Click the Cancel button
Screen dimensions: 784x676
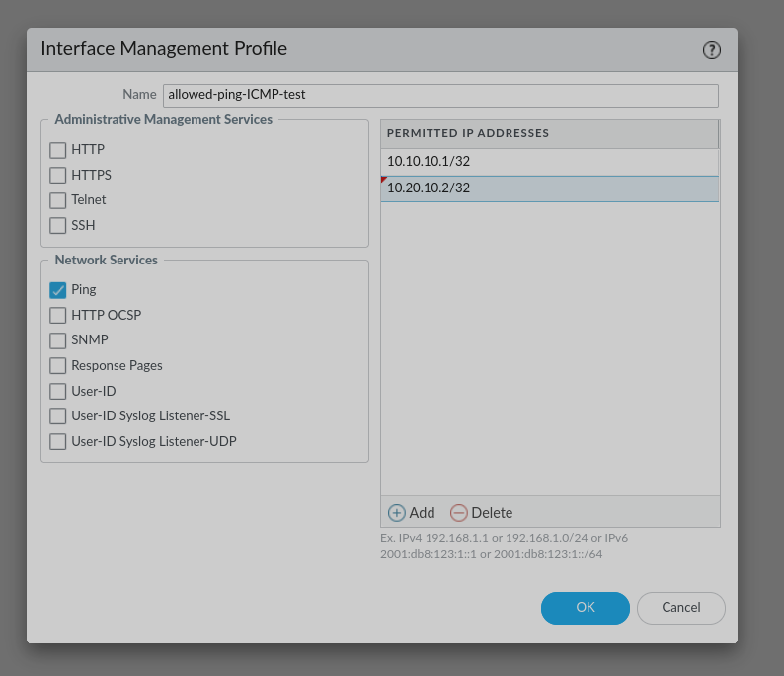(681, 608)
